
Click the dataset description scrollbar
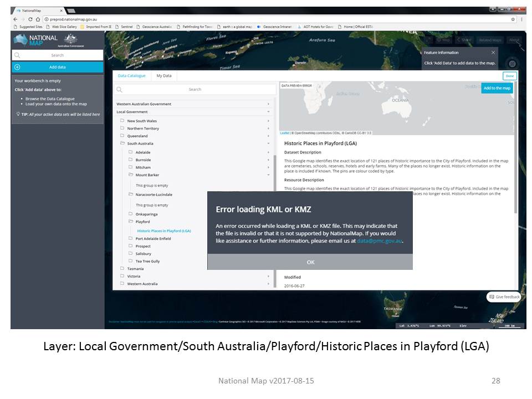pos(516,147)
